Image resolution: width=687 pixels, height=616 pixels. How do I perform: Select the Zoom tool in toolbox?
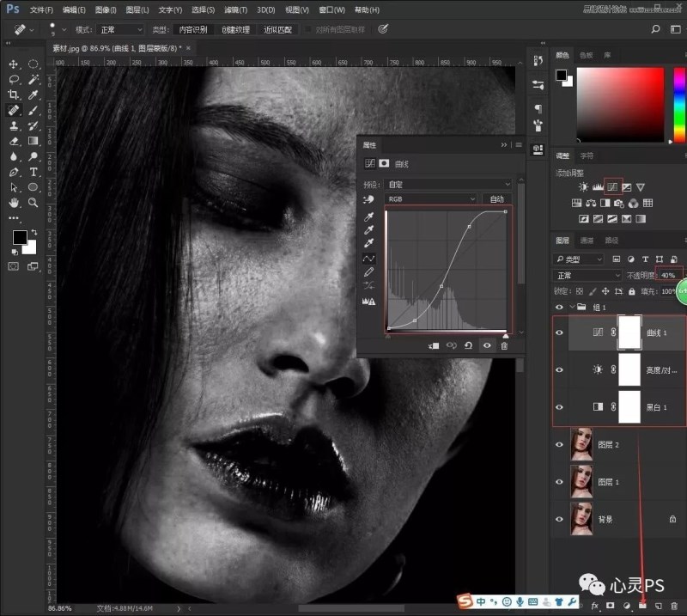tap(33, 203)
